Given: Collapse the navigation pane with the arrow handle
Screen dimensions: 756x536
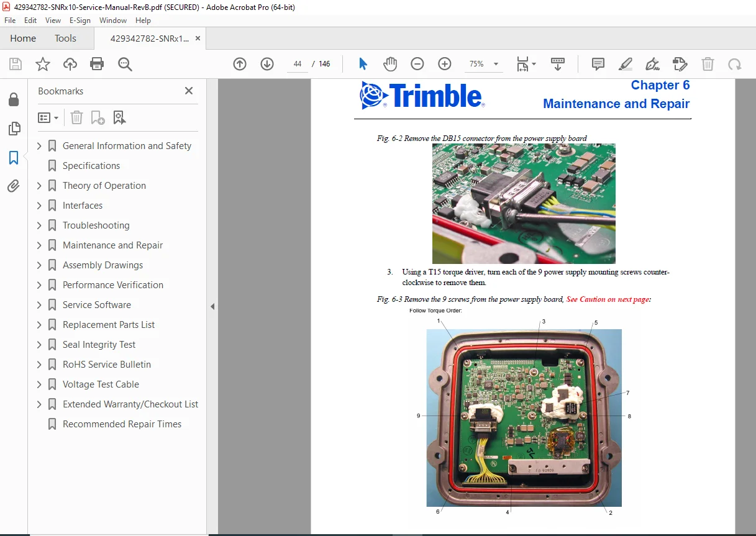Looking at the screenshot, I should [x=212, y=306].
